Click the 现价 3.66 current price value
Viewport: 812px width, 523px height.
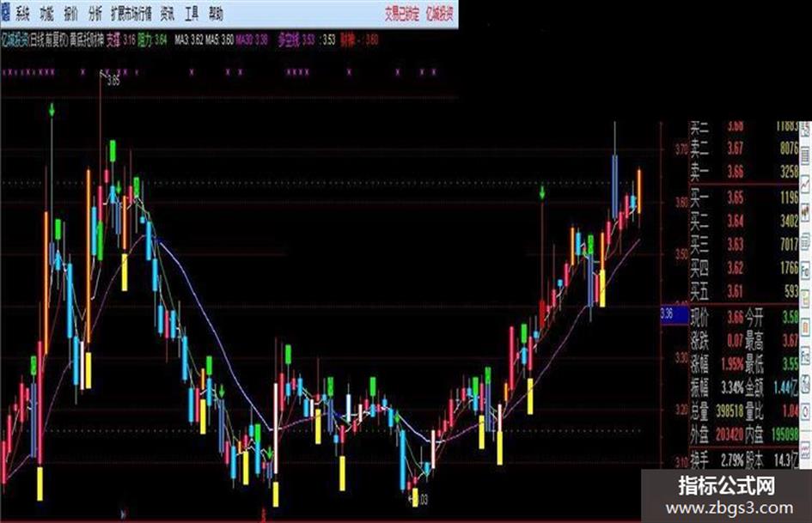click(717, 317)
